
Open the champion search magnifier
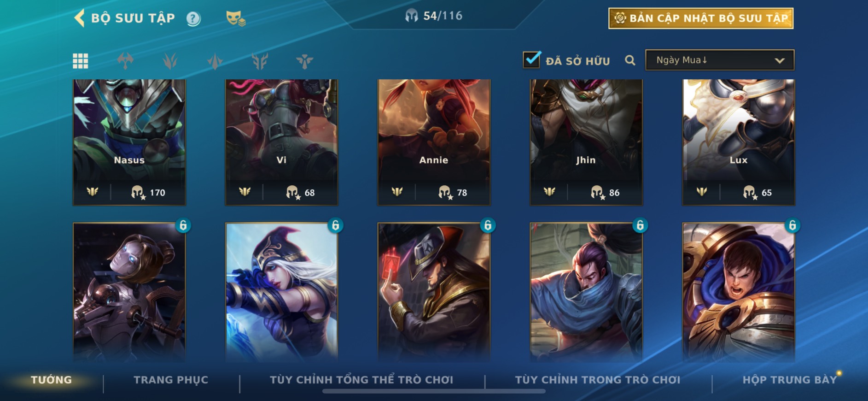630,60
